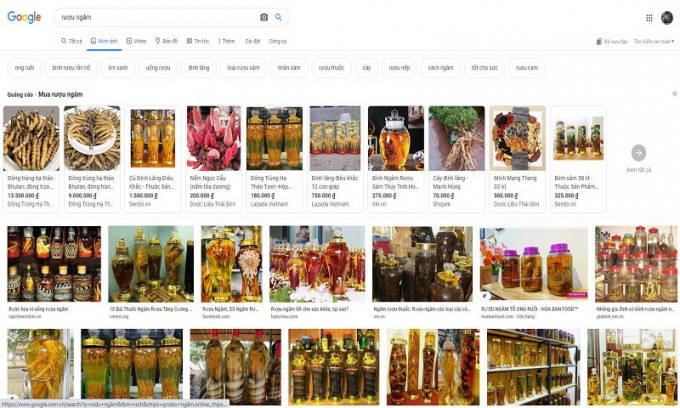
Task: Open the Công cụ tools options
Action: pyautogui.click(x=277, y=41)
